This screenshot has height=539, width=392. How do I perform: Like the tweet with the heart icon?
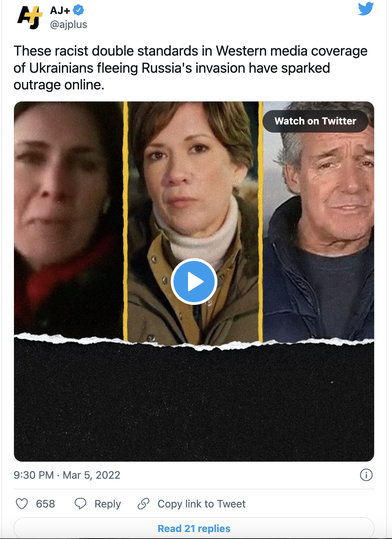click(22, 504)
